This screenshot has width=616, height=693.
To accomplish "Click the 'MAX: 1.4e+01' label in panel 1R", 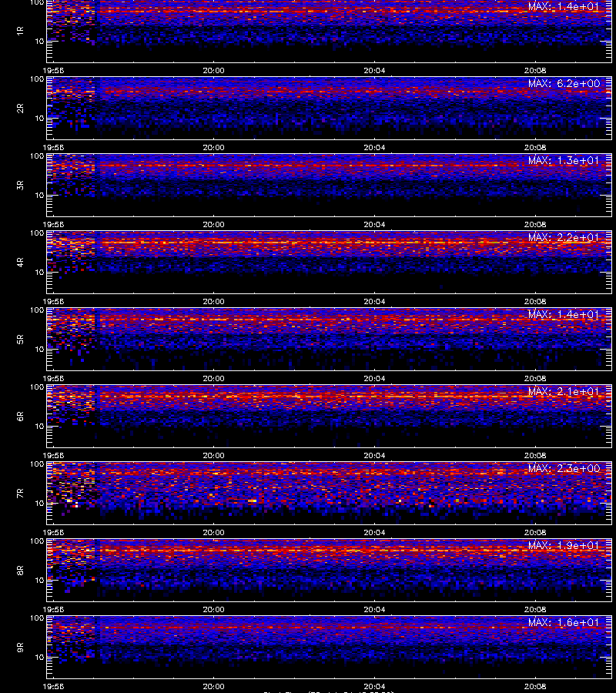I will click(x=564, y=7).
